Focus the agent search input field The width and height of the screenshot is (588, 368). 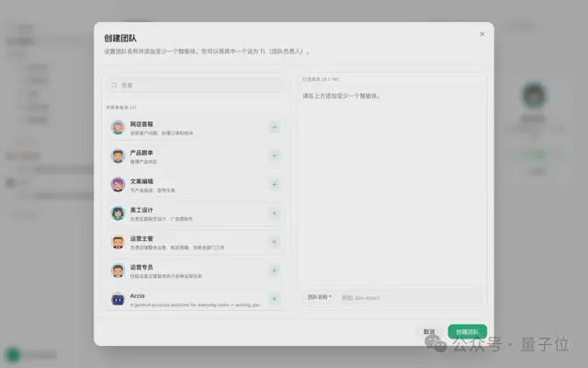pos(198,85)
